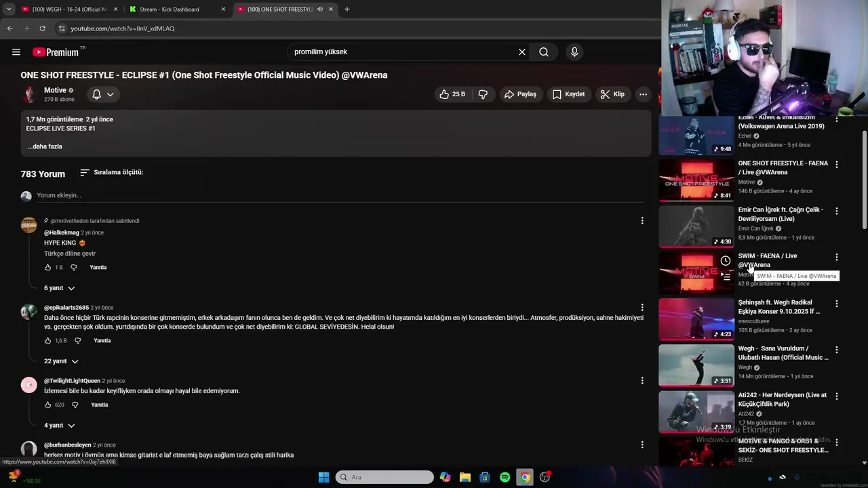
Task: Expand 22 yanıt replies
Action: tap(61, 361)
